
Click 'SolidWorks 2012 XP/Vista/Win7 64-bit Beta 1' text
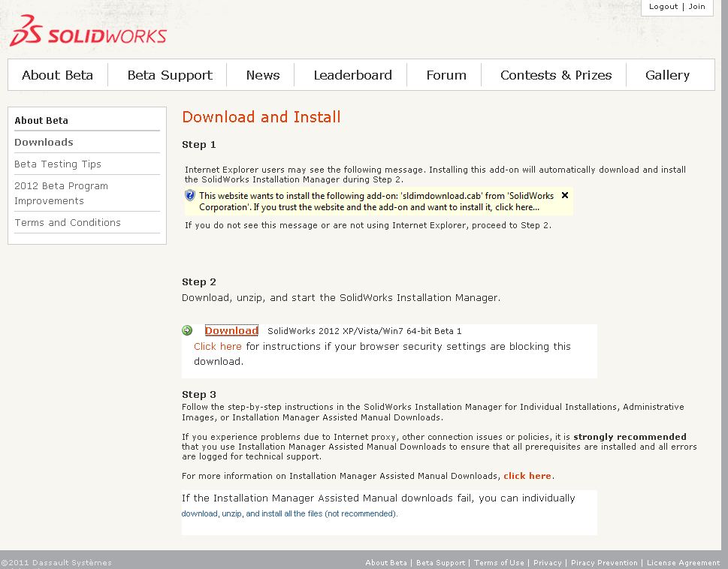click(364, 331)
